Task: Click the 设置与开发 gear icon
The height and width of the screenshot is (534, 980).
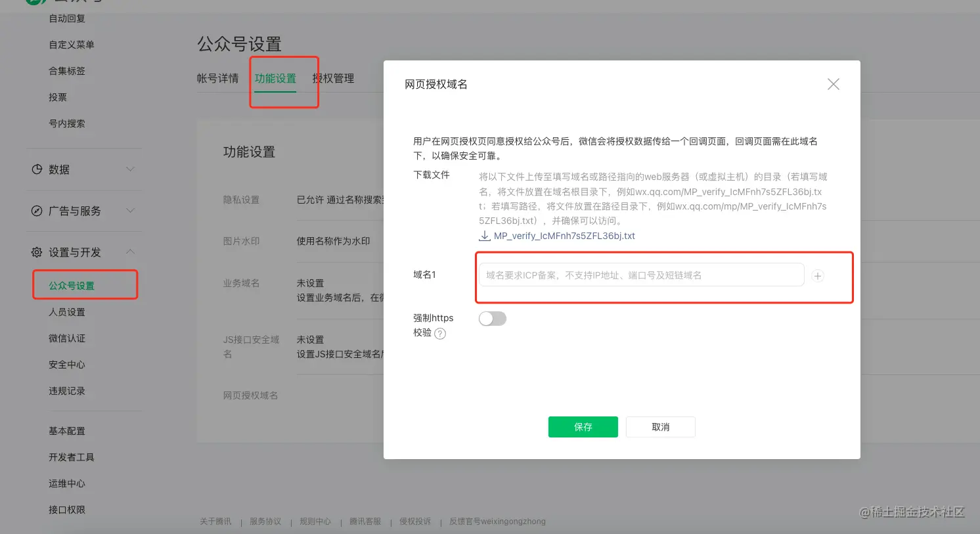Action: pos(37,252)
